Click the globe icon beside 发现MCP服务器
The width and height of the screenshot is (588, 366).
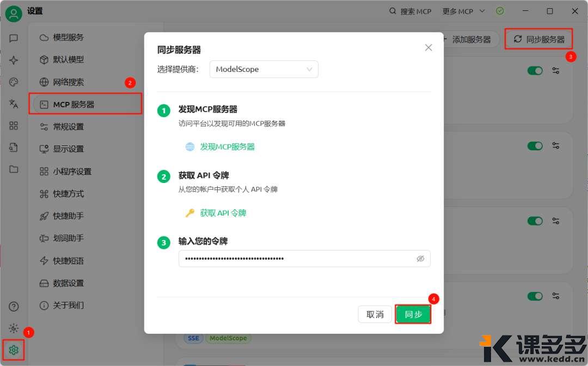coord(190,147)
